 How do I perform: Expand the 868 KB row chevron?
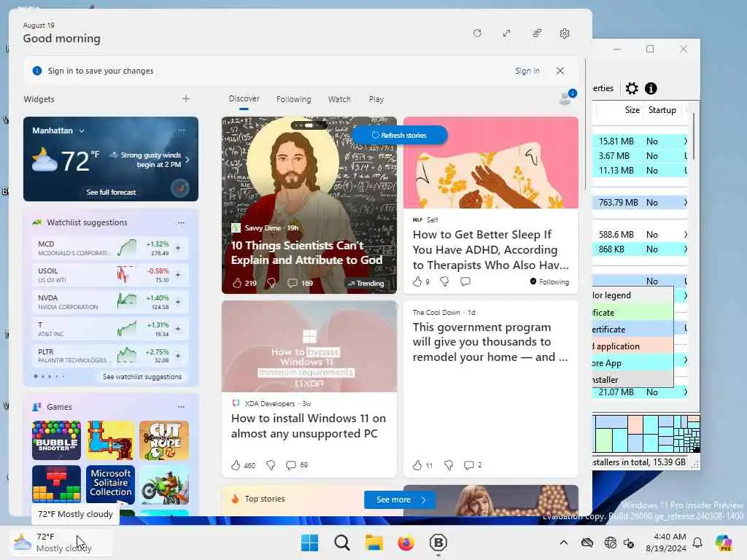coord(686,249)
